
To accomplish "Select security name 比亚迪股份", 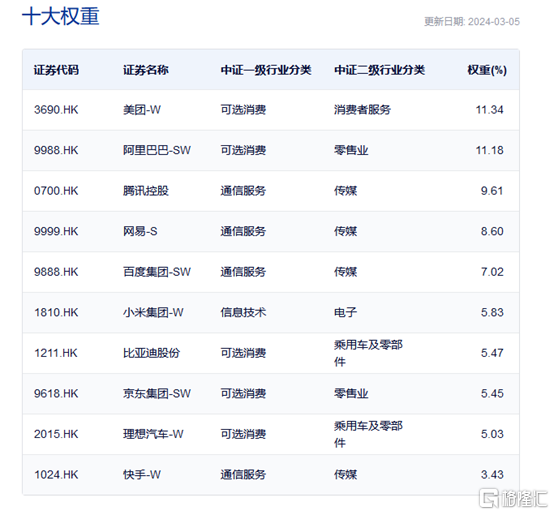I will point(151,353).
